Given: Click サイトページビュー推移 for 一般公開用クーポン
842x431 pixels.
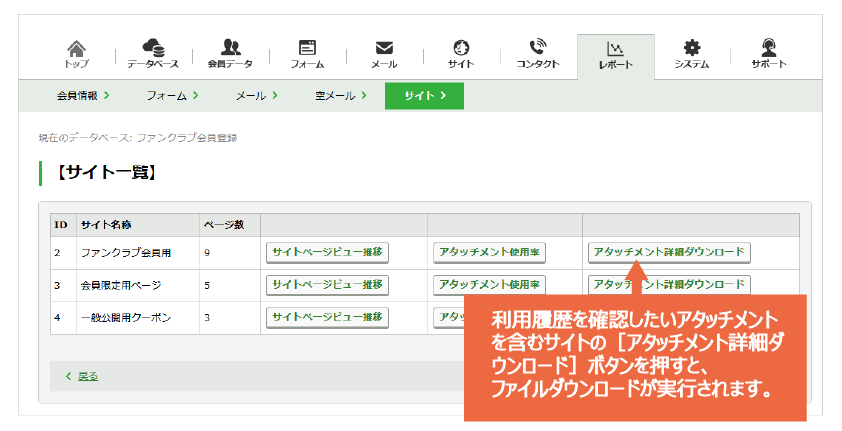Looking at the screenshot, I should pyautogui.click(x=327, y=317).
